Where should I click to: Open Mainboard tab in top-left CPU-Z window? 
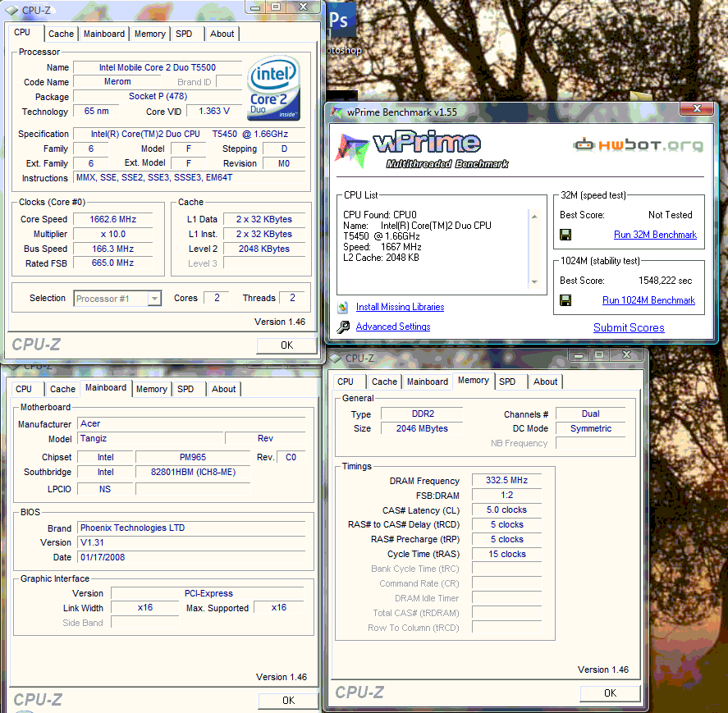point(104,34)
